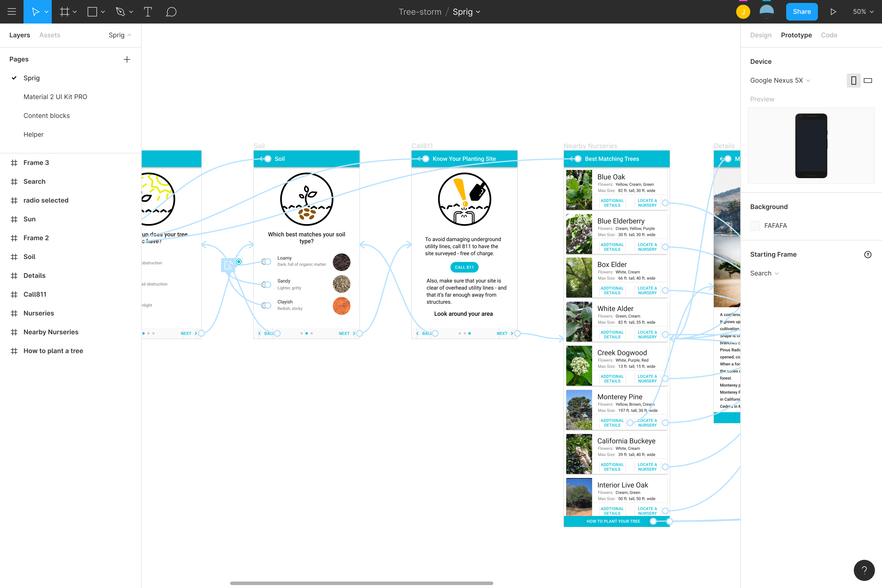Switch to the Design tab

click(x=761, y=35)
